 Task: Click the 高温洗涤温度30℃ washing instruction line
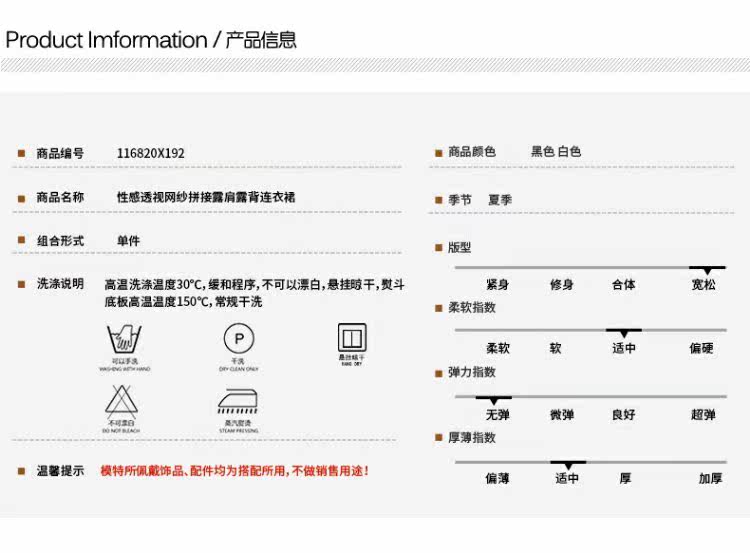(254, 285)
